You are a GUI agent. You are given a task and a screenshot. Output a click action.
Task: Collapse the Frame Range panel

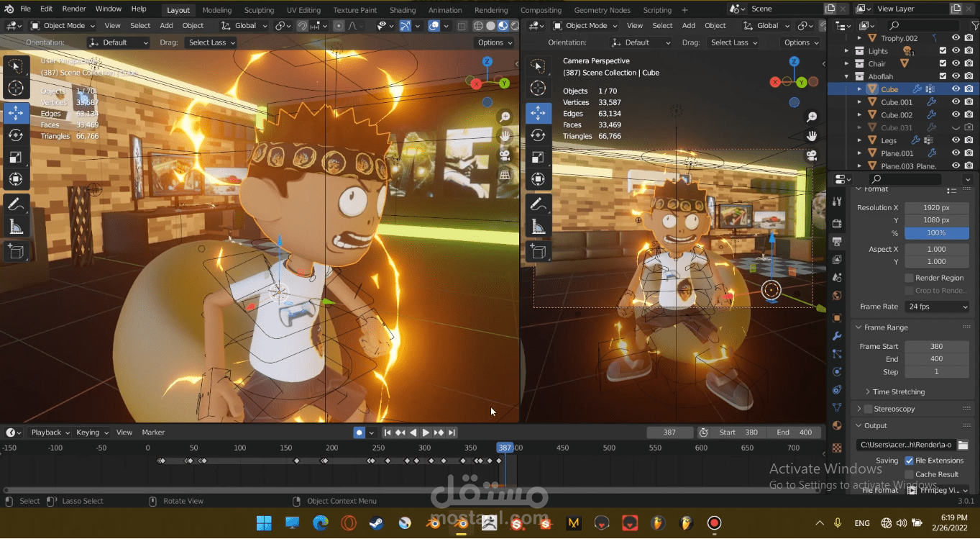pos(886,327)
